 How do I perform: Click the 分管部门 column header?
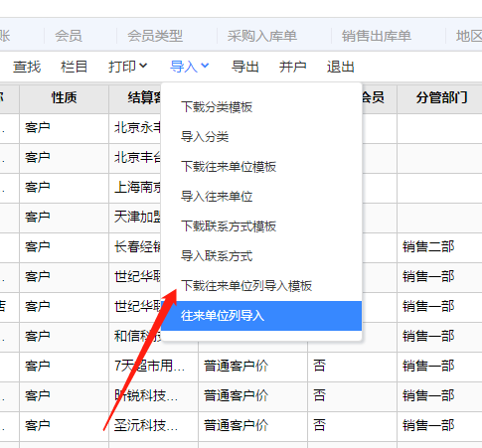tap(442, 98)
